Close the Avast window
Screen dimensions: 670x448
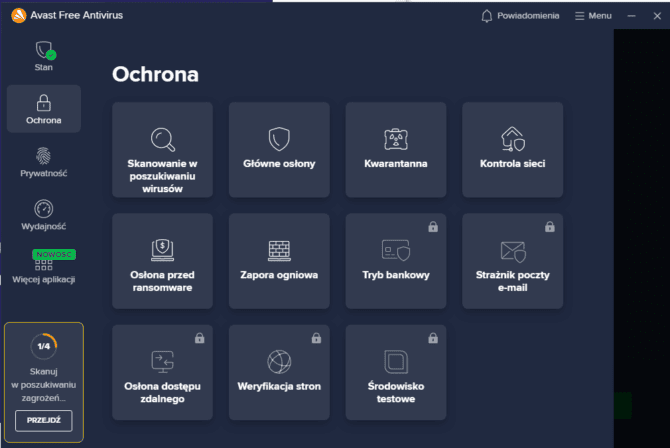[x=657, y=16]
